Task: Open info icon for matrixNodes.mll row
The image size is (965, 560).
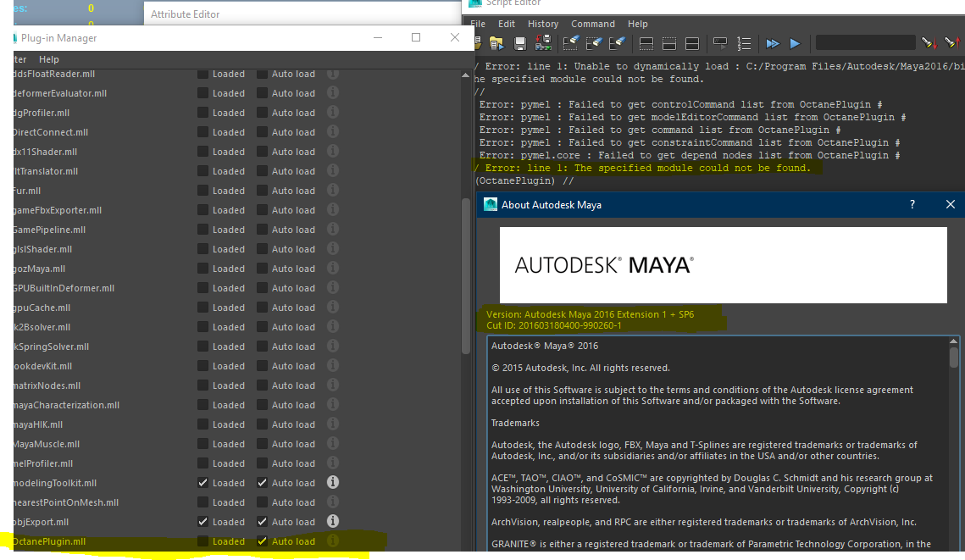Action: click(333, 385)
